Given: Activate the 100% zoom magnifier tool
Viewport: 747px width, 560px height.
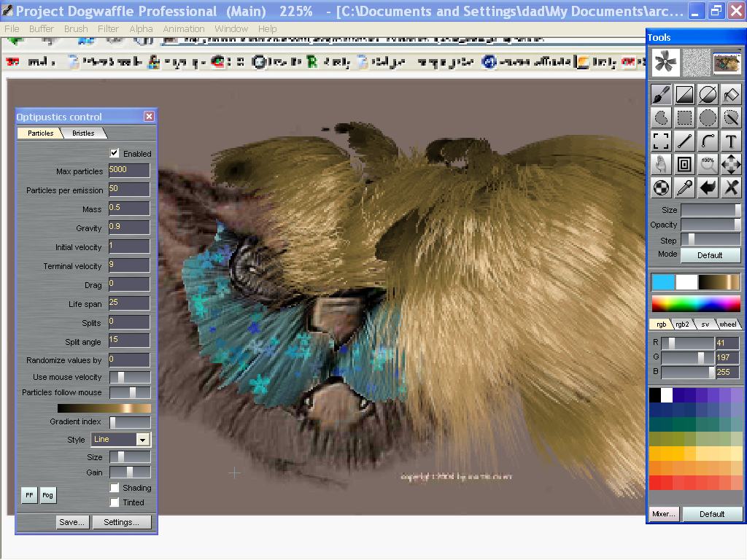Looking at the screenshot, I should click(x=707, y=164).
